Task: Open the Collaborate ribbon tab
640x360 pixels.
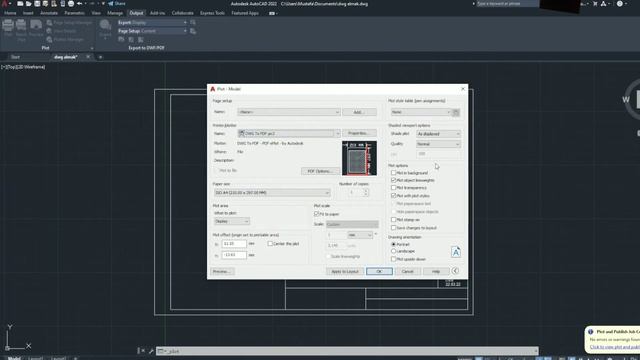Action: click(182, 13)
